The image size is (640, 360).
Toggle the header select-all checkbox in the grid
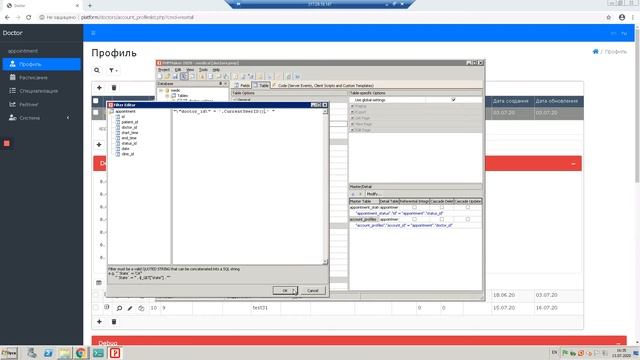[96, 101]
